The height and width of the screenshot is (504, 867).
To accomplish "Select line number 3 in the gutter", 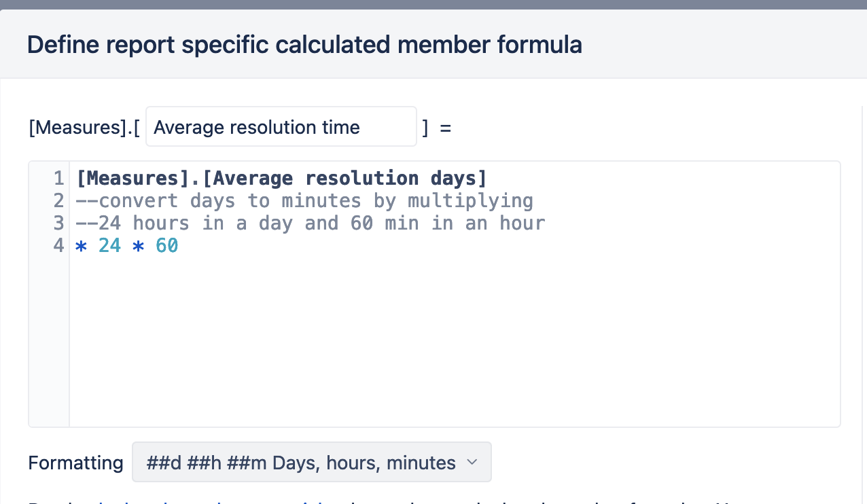I will pyautogui.click(x=58, y=223).
